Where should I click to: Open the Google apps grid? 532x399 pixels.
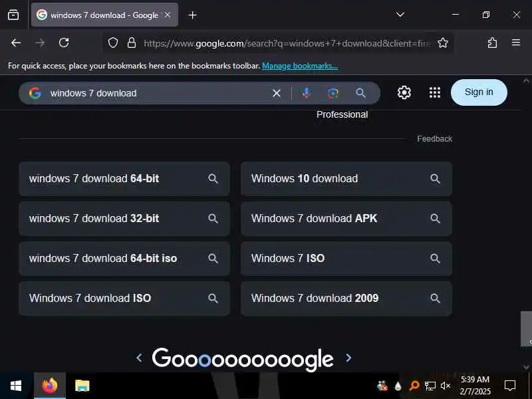435,92
